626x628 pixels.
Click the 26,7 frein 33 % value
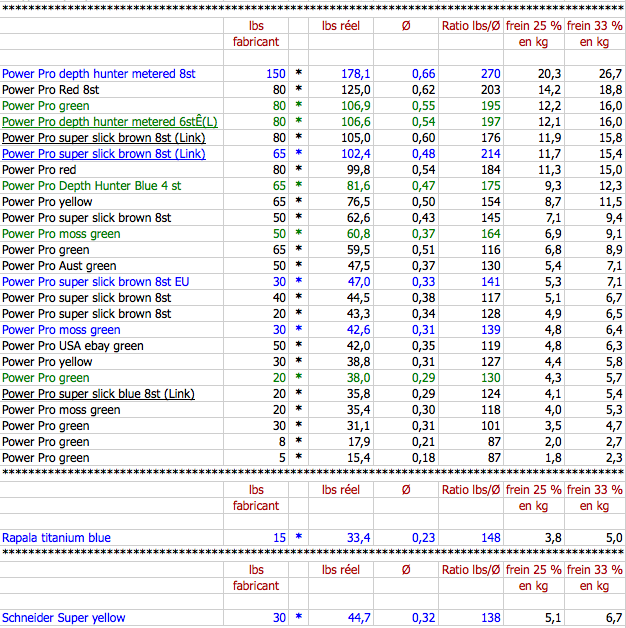(611, 74)
